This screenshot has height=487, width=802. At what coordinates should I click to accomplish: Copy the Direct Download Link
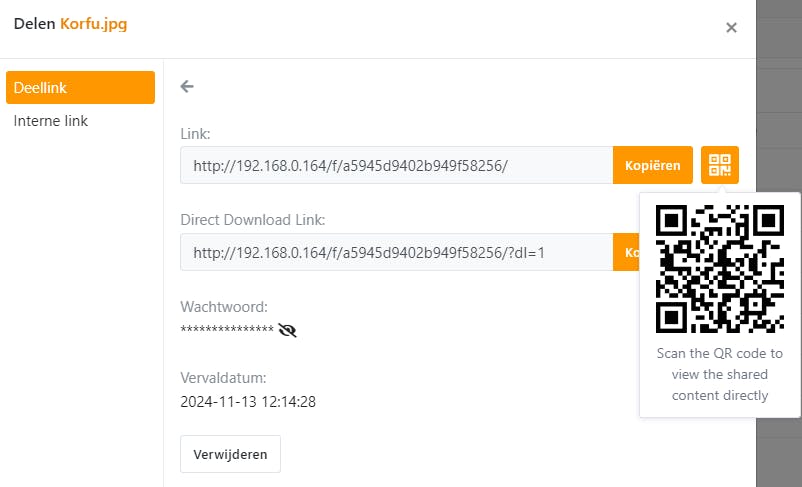tap(627, 252)
